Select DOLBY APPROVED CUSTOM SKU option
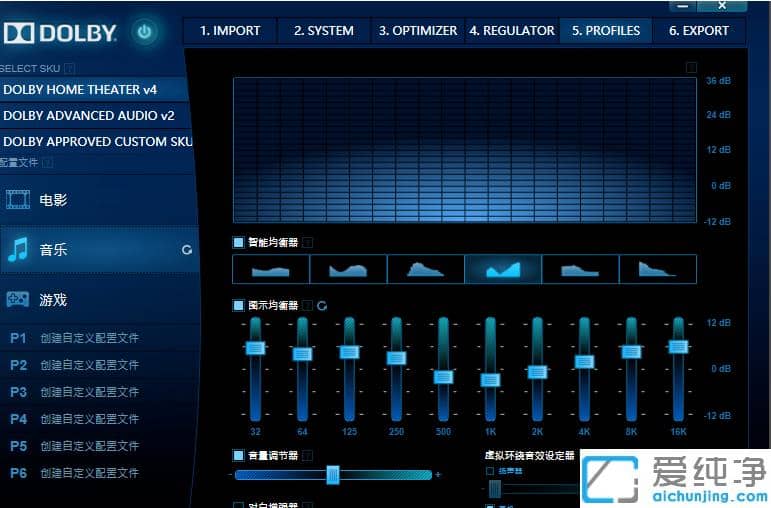 coord(95,141)
